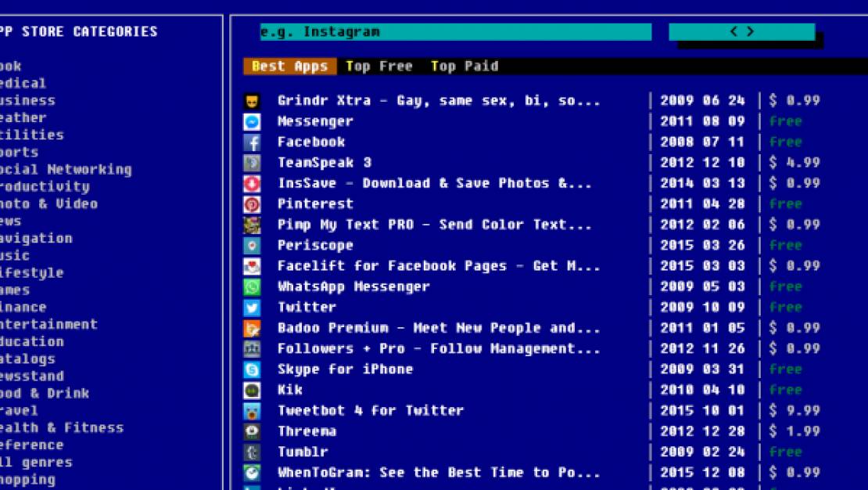Viewport: 868px width, 490px height.
Task: Select the Periscope app icon
Action: click(x=252, y=246)
